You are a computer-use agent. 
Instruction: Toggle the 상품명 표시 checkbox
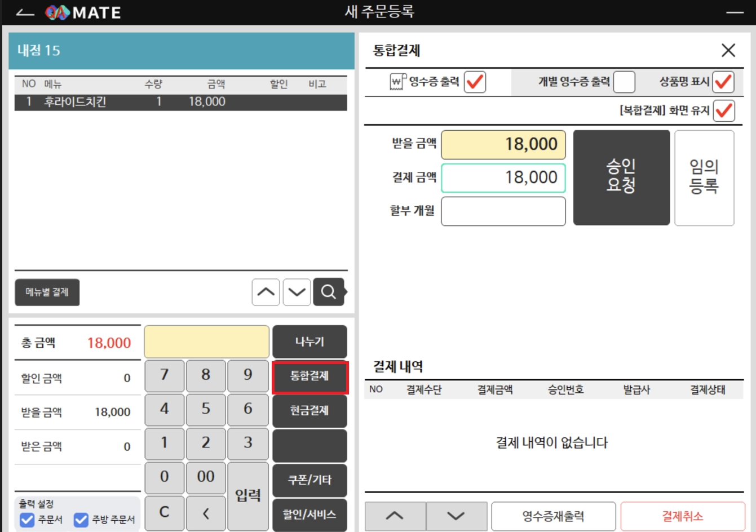(723, 82)
